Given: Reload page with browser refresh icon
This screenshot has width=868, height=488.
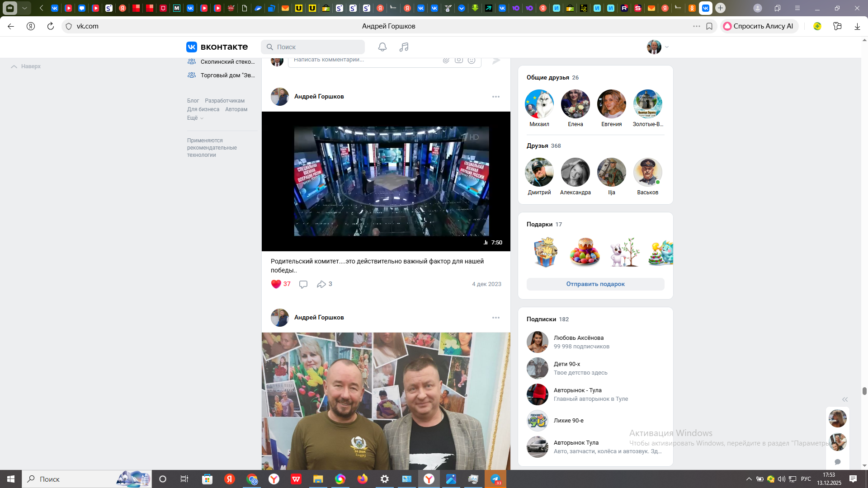Looking at the screenshot, I should [x=51, y=26].
